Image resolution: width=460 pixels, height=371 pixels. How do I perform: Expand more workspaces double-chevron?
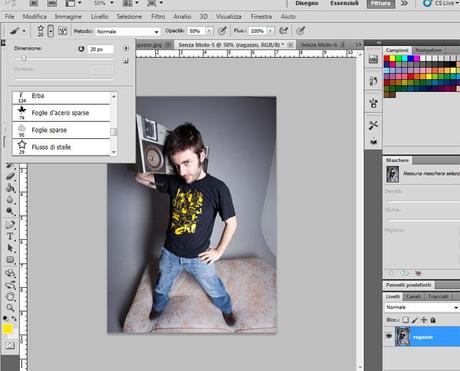(x=404, y=3)
